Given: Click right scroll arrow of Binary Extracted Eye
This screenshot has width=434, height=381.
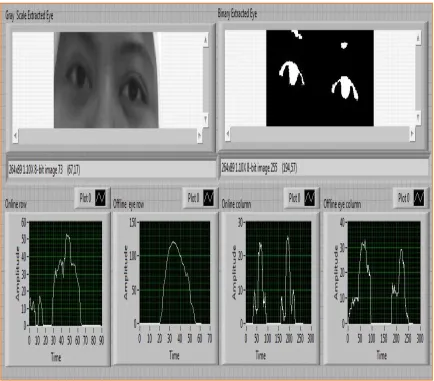Looking at the screenshot, I should (x=412, y=134).
